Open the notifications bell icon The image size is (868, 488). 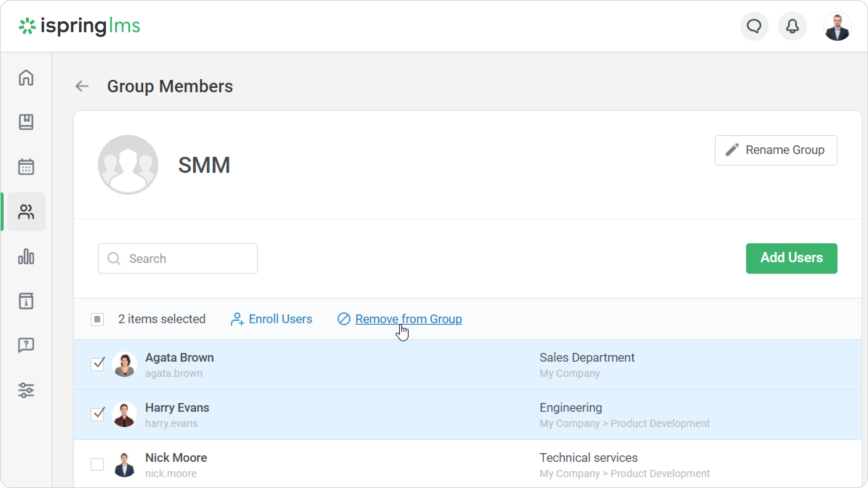(x=792, y=26)
